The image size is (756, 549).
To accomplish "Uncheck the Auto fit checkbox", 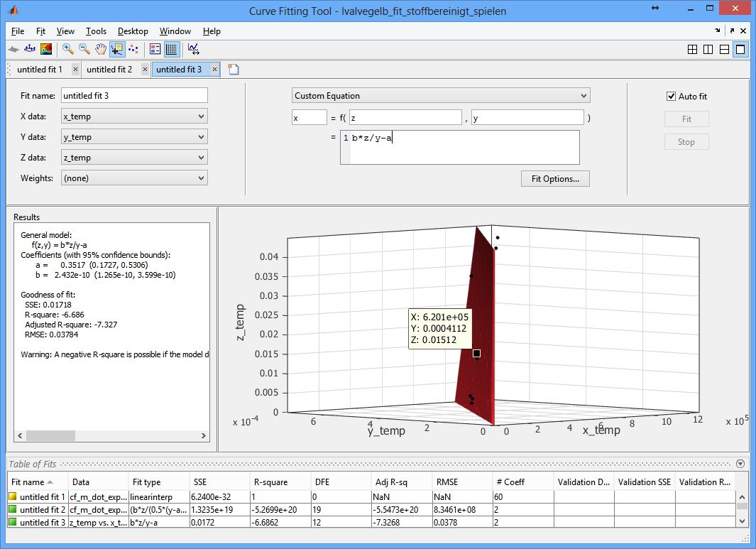I will 671,97.
